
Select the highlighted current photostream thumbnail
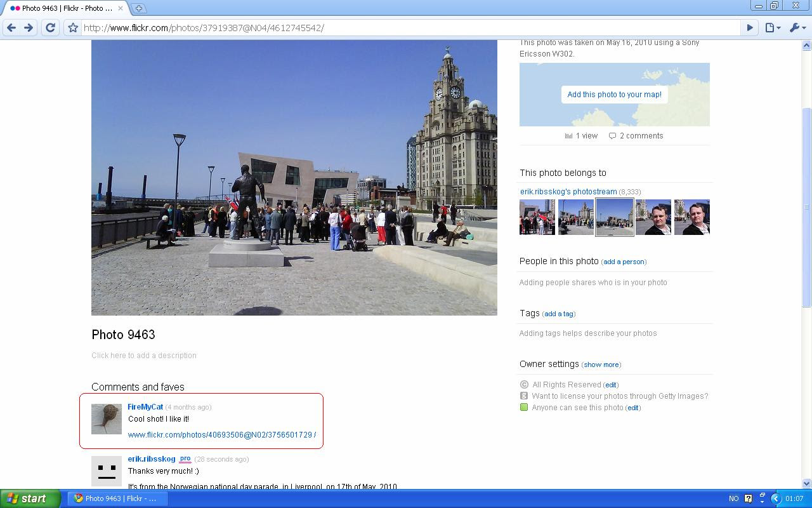pyautogui.click(x=615, y=217)
